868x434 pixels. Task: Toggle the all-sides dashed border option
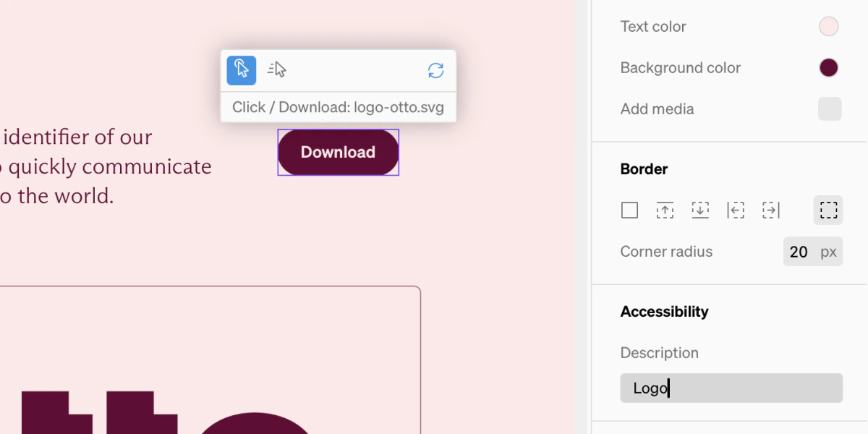828,210
